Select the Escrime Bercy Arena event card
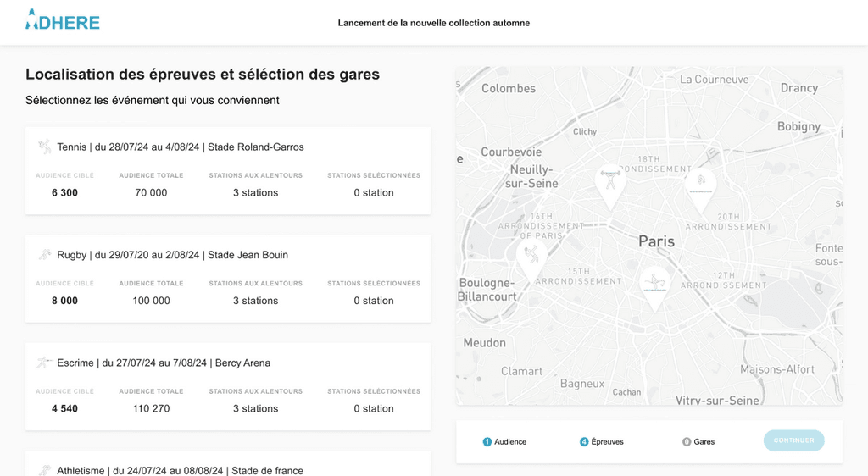Screen dimensions: 868x476 tap(228, 386)
